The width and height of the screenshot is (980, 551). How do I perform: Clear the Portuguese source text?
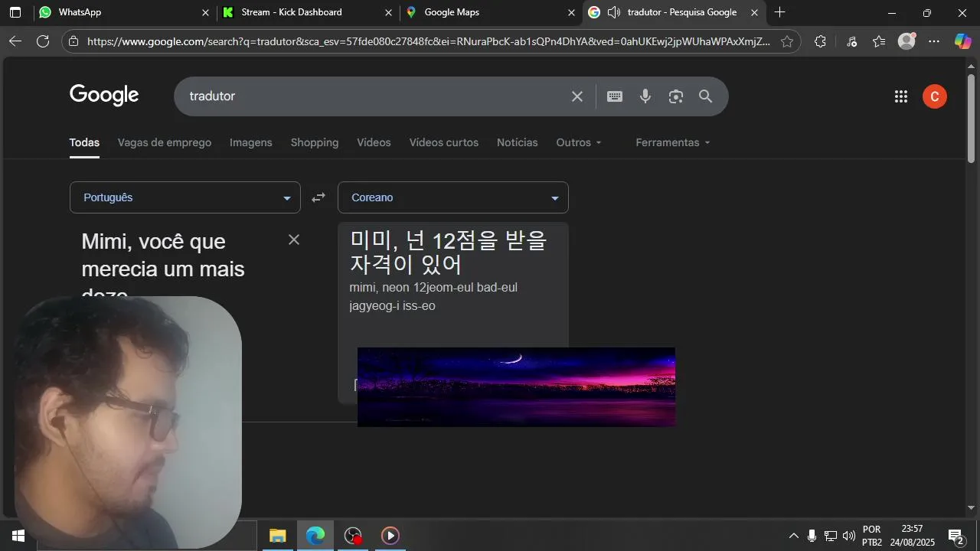point(294,240)
